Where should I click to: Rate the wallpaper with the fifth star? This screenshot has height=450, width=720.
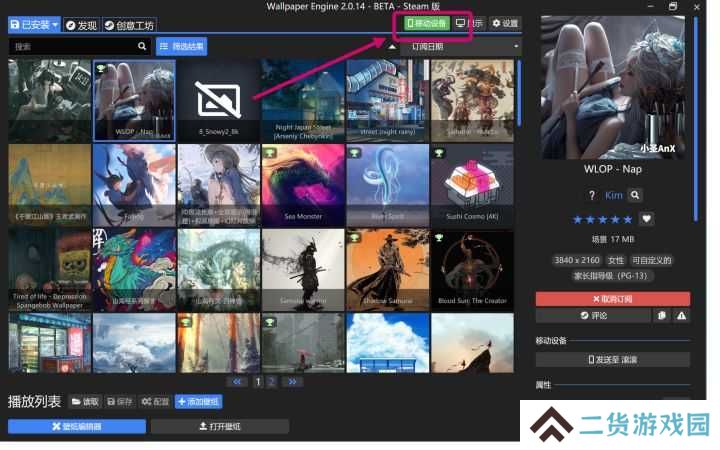[x=628, y=219]
